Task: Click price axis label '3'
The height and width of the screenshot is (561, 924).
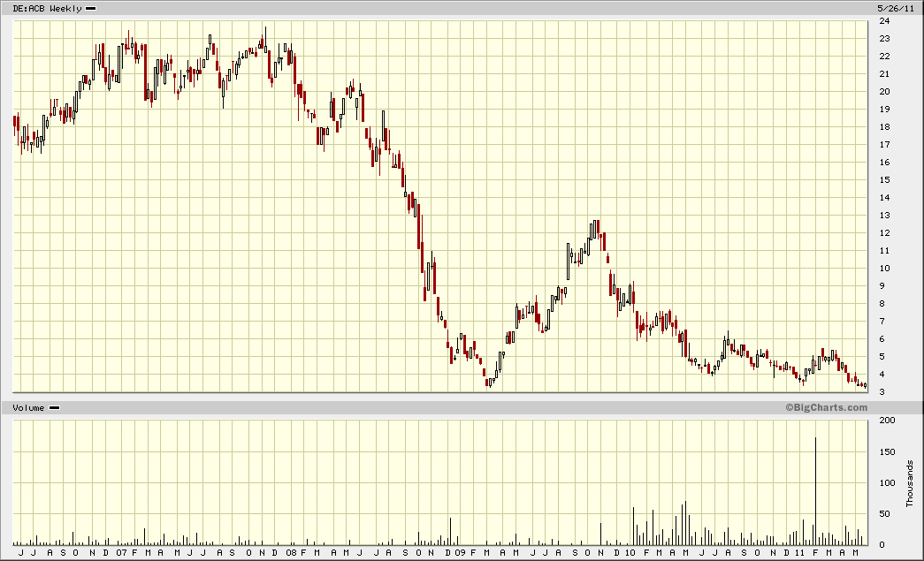Action: coord(882,391)
